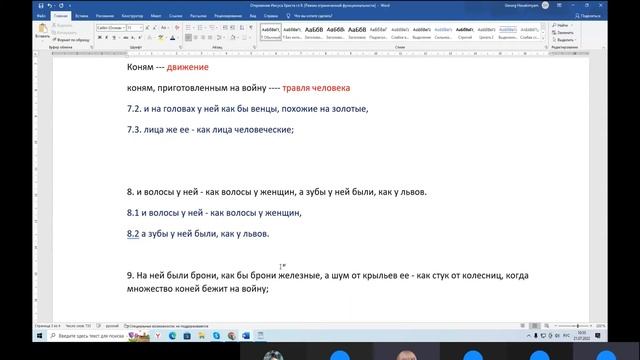
Task: Click the Paste clipboard icon
Action: [42, 29]
